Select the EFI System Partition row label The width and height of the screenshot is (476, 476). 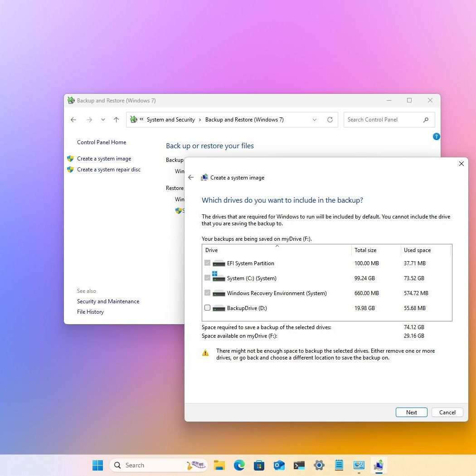[250, 263]
